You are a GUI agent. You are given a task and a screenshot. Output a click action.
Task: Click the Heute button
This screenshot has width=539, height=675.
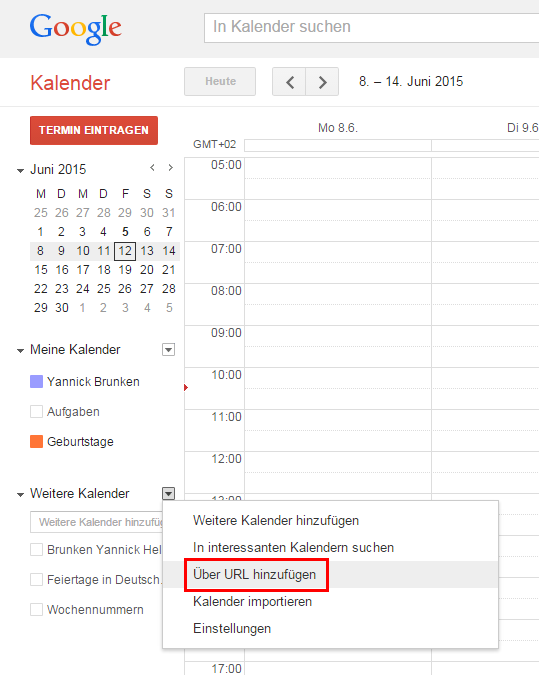pos(220,81)
